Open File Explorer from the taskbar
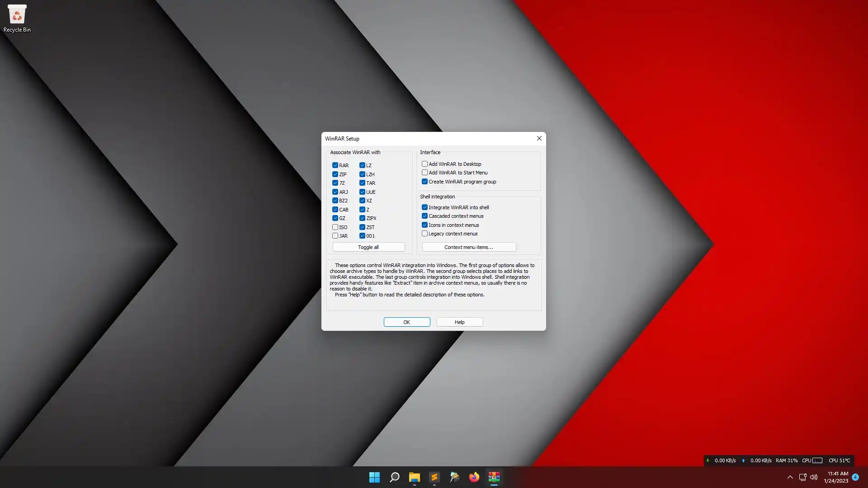The height and width of the screenshot is (488, 868). 414,477
